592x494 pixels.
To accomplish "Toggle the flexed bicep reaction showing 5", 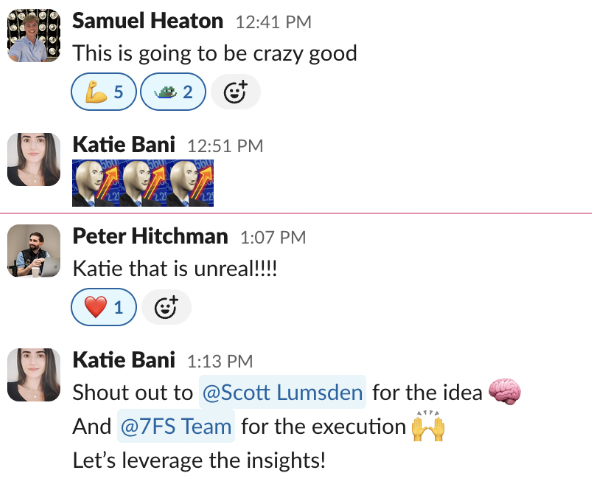I will pos(103,92).
